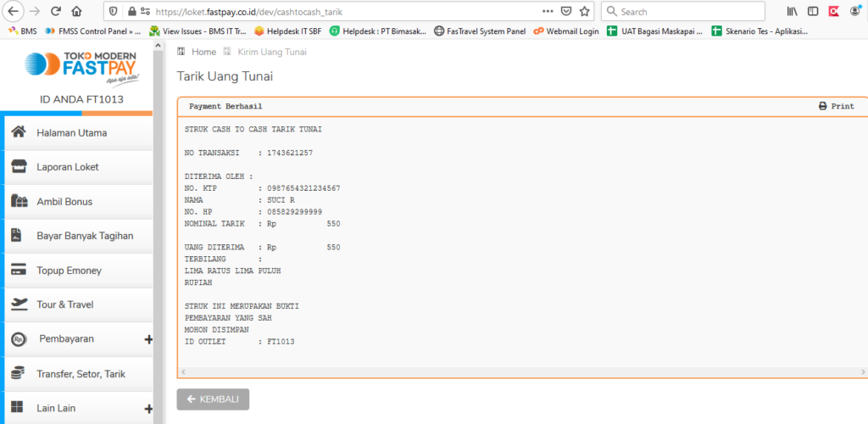Click the browser home button
The height and width of the screenshot is (424, 868).
[x=77, y=12]
